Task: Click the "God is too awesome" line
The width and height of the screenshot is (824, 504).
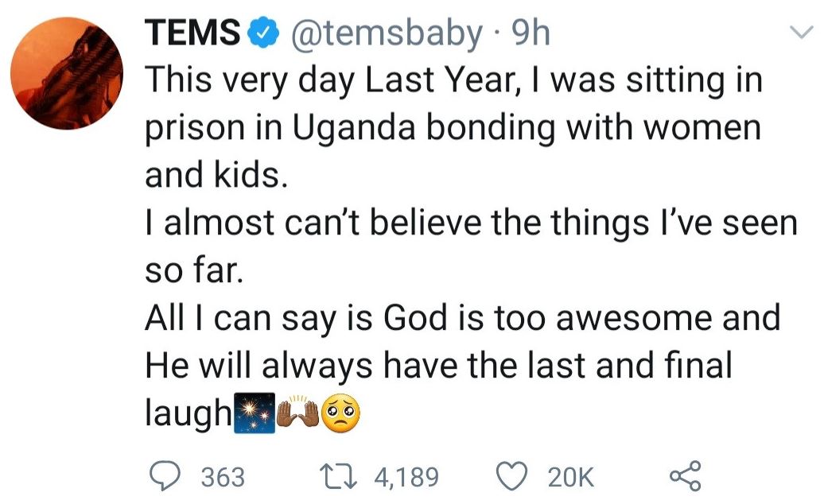Action: pos(462,319)
